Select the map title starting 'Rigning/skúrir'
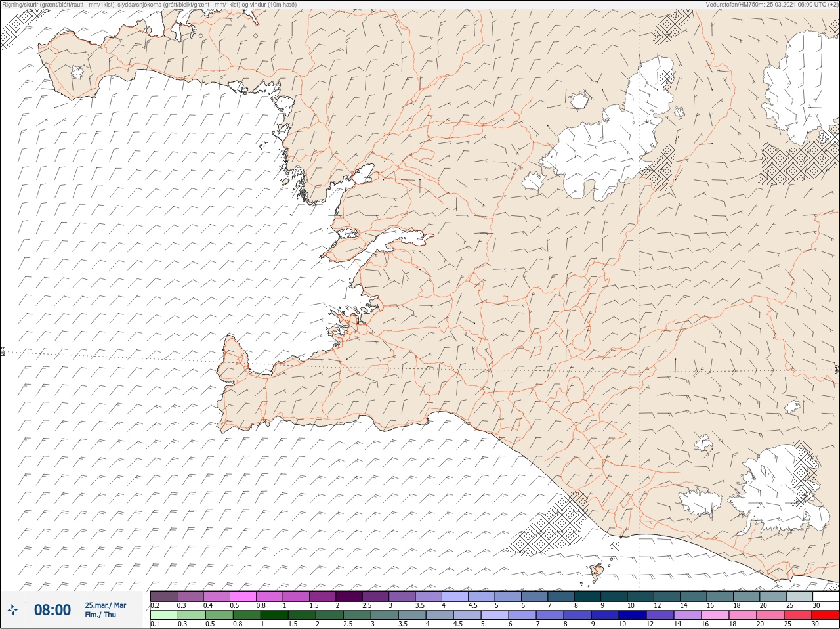 [x=149, y=4]
